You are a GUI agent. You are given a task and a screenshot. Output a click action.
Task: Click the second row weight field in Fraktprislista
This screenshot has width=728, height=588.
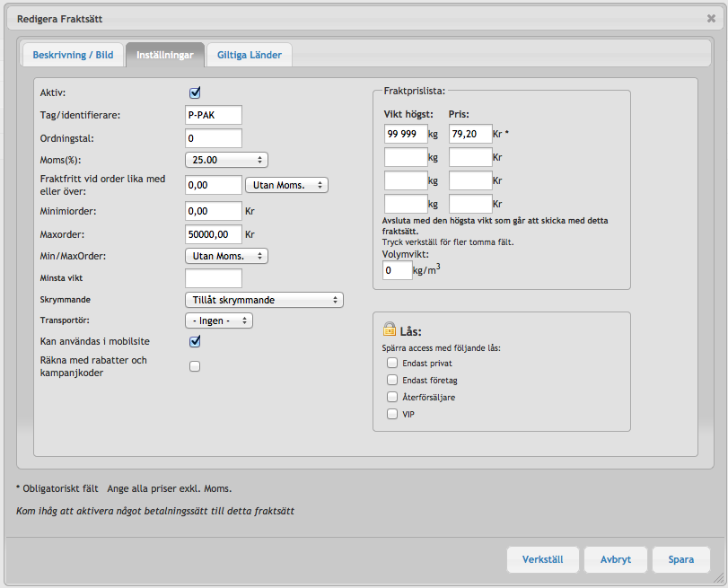point(406,157)
